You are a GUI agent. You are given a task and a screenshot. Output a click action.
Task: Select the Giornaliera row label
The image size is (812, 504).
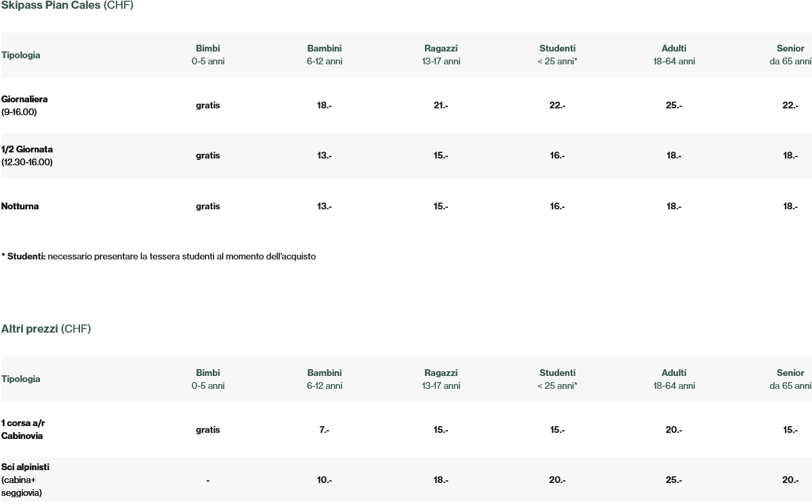point(24,106)
